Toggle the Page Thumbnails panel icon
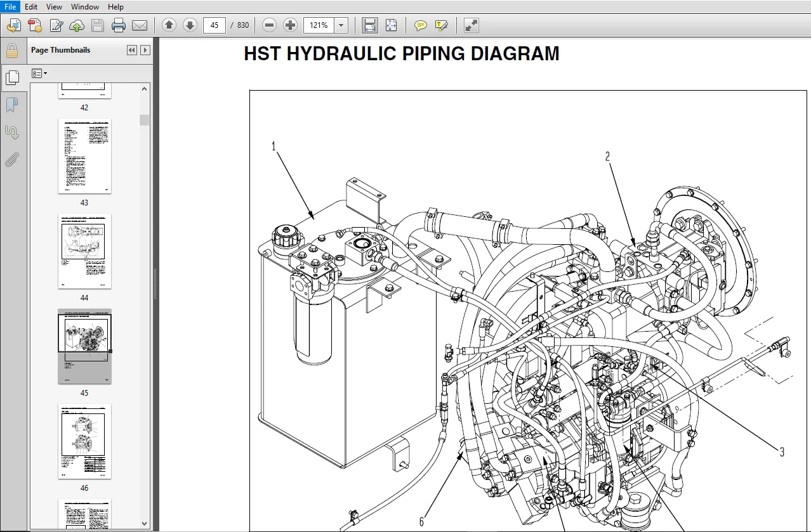This screenshot has height=532, width=811. (x=12, y=77)
